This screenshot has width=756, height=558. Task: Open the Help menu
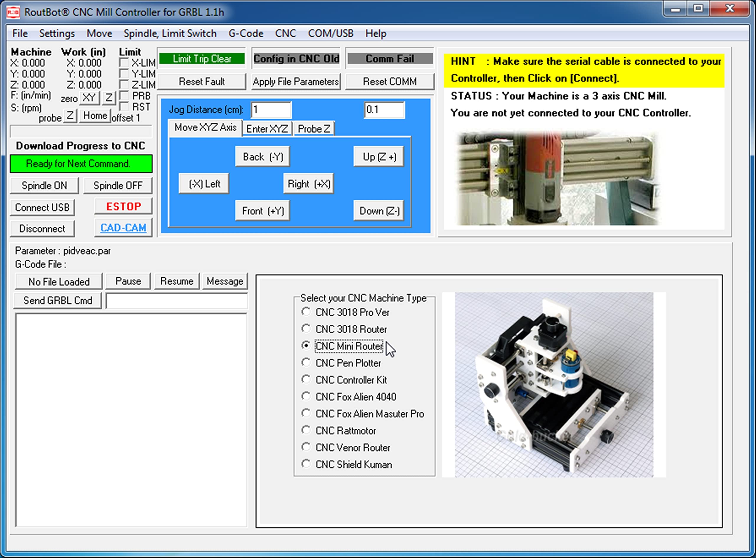tap(376, 33)
